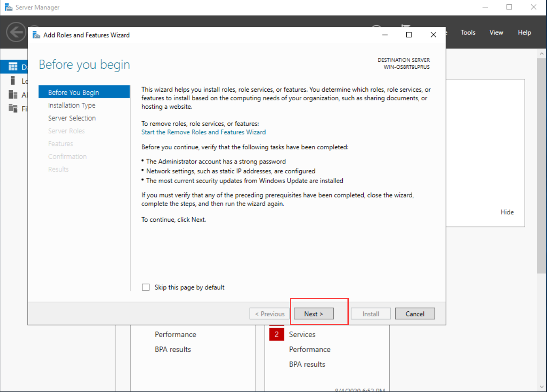Open All Servers via its sidebar icon
547x392 pixels.
(x=13, y=95)
